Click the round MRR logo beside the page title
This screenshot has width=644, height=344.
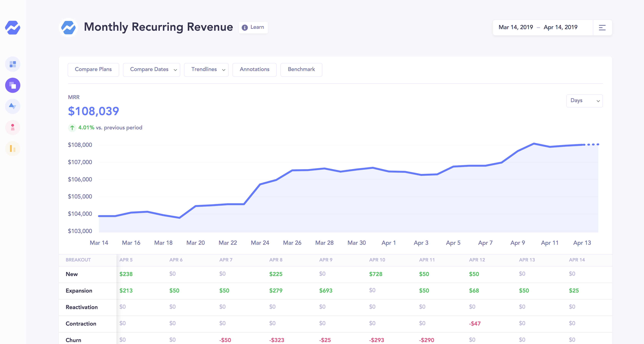68,27
